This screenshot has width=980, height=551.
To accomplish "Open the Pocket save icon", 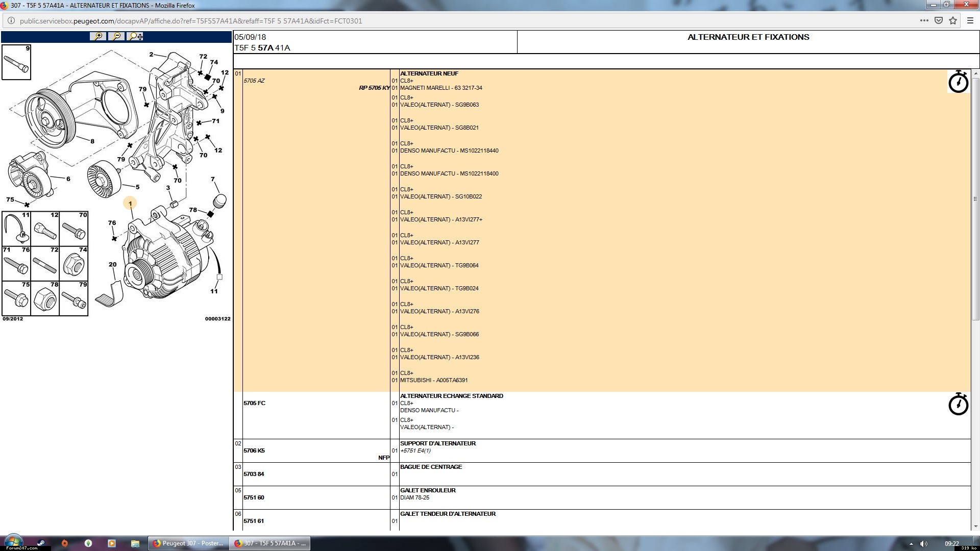I will (x=939, y=21).
